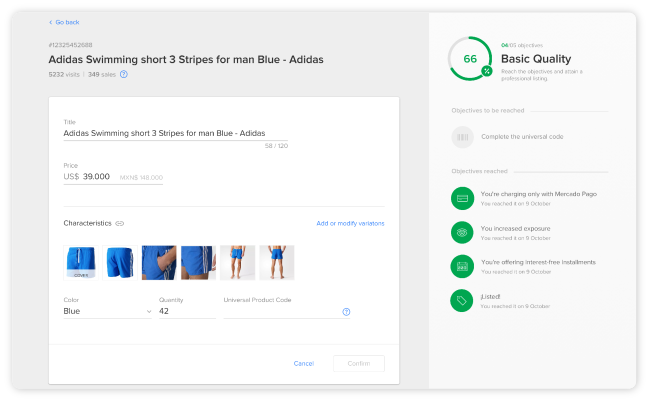The height and width of the screenshot is (402, 649).
Task: Click the listing ID #12325452688
Action: click(x=70, y=45)
